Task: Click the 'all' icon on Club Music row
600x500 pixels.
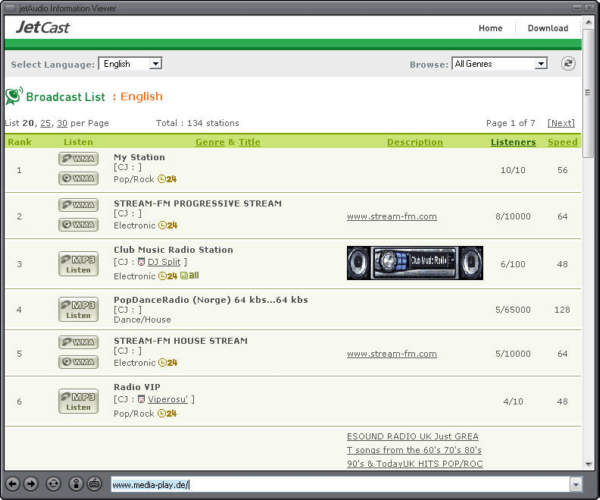Action: pos(189,275)
